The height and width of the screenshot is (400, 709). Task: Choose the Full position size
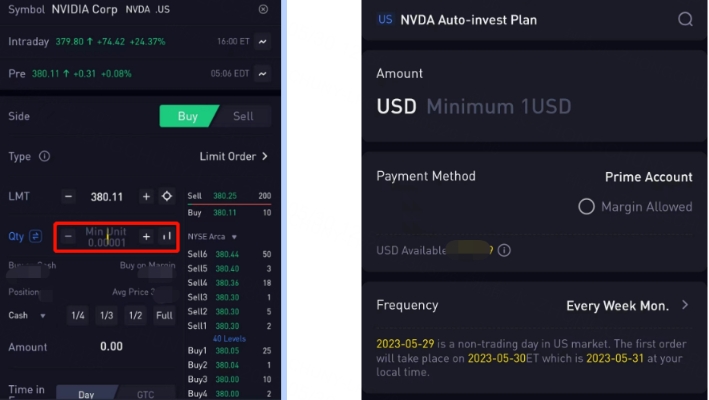coord(164,315)
